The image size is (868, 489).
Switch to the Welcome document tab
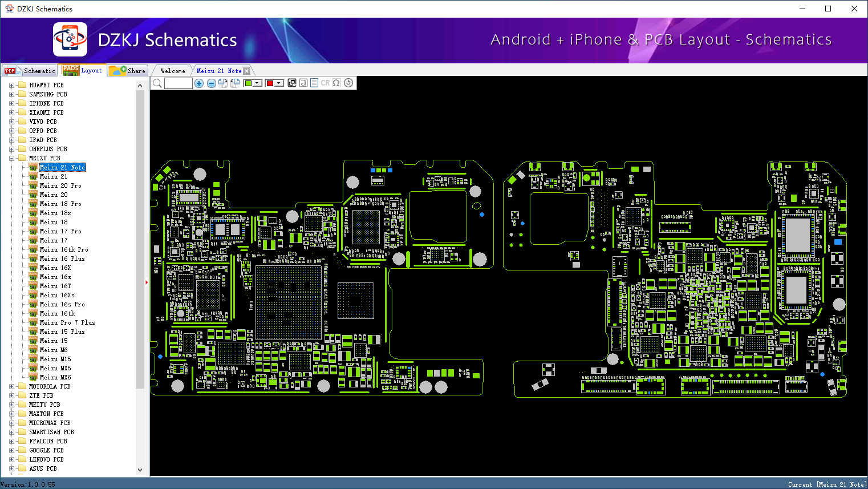tap(173, 71)
